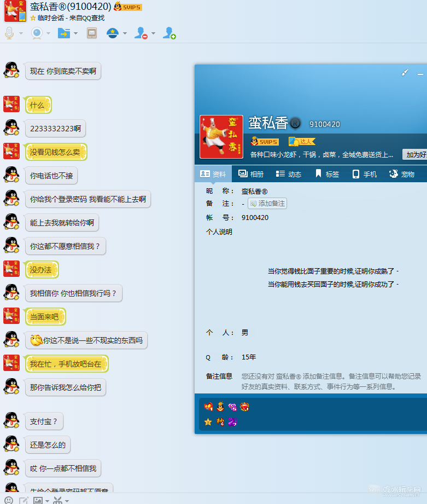Click the message 能上去我就转给你啊
This screenshot has width=427, height=504.
(x=62, y=222)
